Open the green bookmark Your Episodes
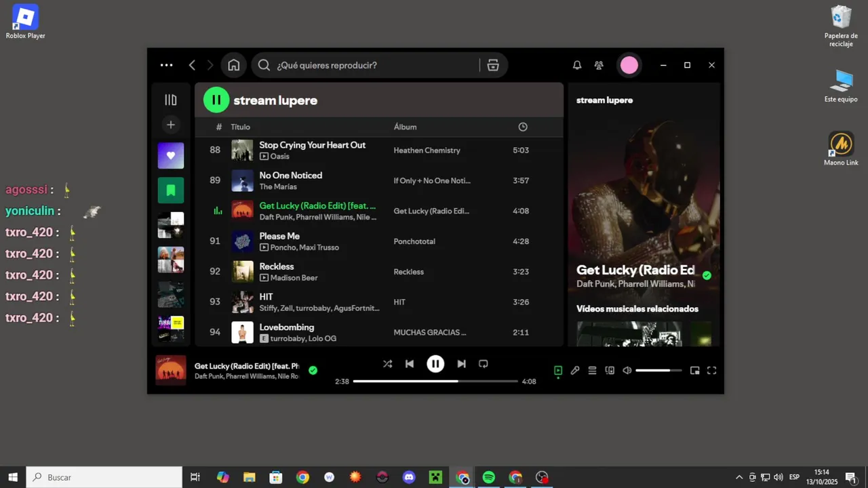The height and width of the screenshot is (488, 868). (171, 190)
